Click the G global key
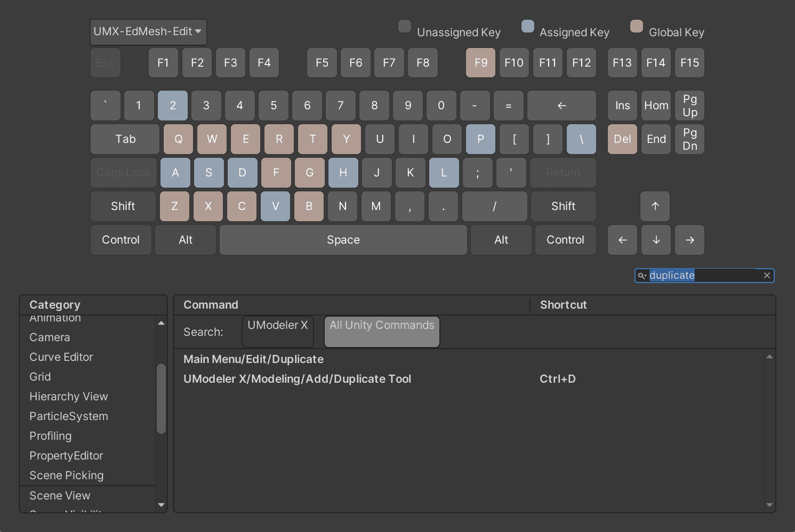The width and height of the screenshot is (795, 532). tap(309, 173)
